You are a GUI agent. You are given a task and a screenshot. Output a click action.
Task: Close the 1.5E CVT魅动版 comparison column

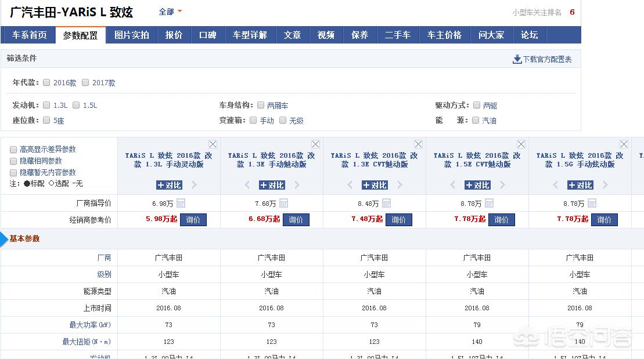coord(521,144)
